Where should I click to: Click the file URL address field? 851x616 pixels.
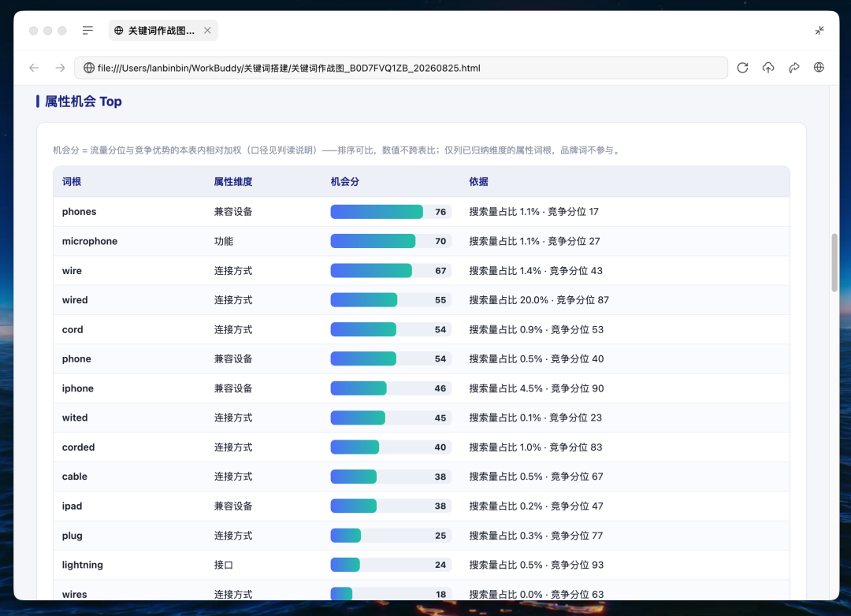click(400, 68)
